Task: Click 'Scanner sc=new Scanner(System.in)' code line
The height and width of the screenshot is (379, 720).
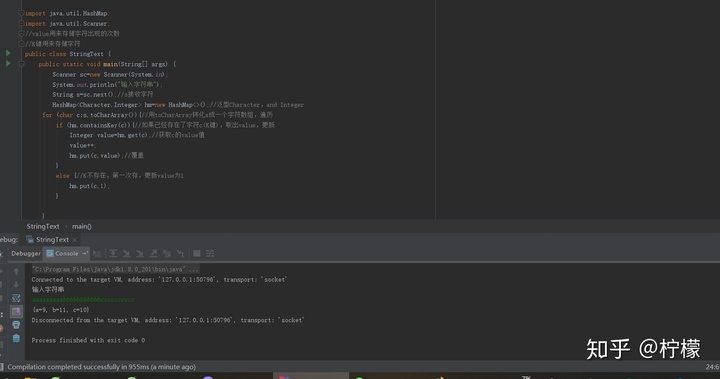Action: pos(110,74)
